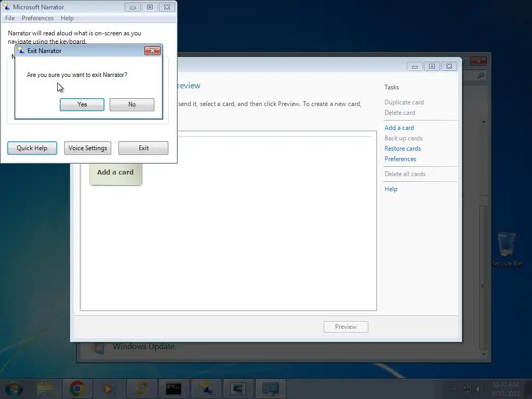This screenshot has width=532, height=399.
Task: Click the Narrator title bar icon
Action: click(x=6, y=7)
